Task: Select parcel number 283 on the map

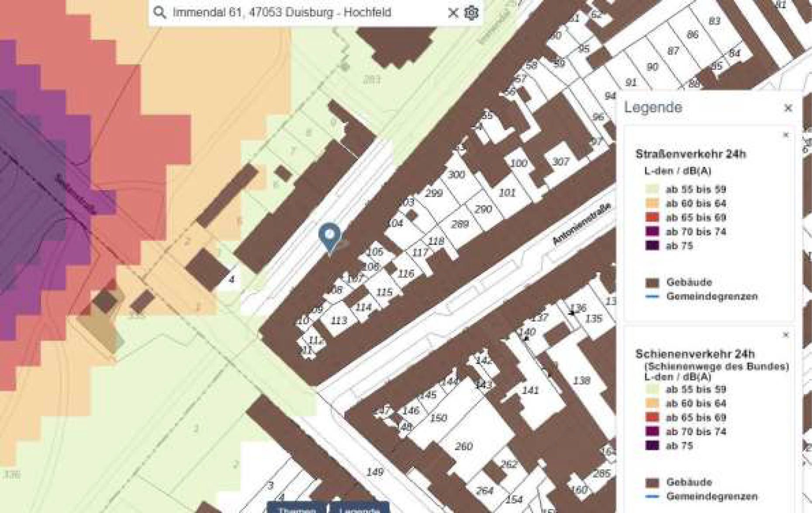Action: click(372, 80)
